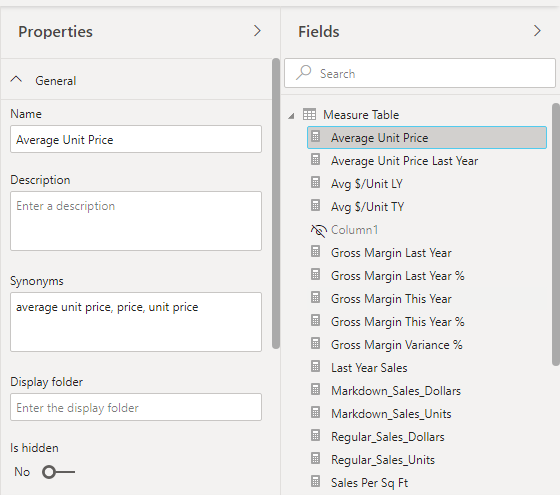Click calculator icon for Average Unit Price Last Year
The image size is (560, 495).
(315, 160)
